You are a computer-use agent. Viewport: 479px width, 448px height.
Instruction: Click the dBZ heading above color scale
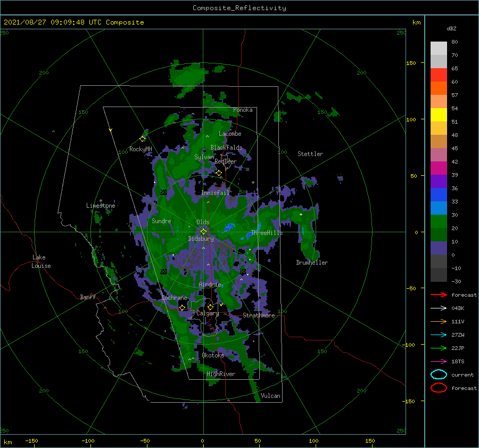pyautogui.click(x=451, y=28)
